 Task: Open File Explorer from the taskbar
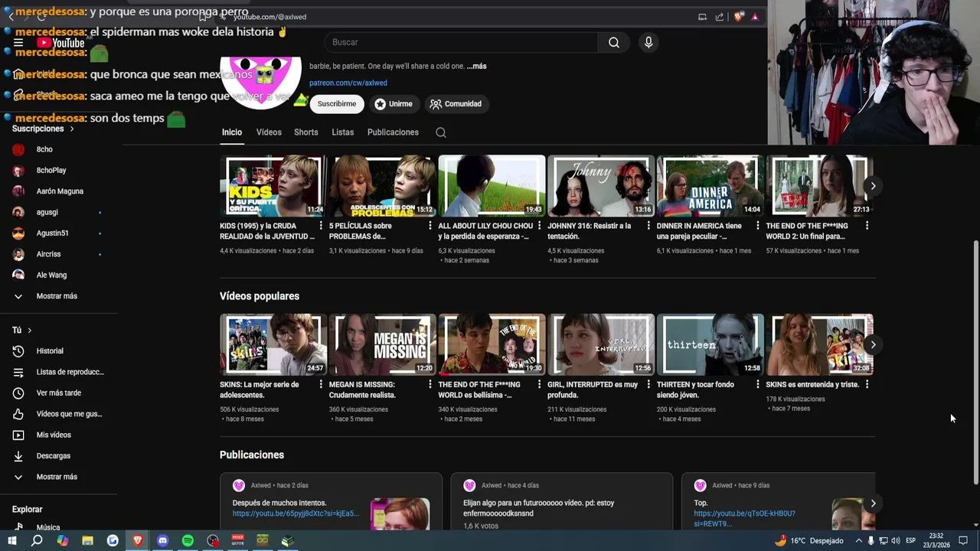(x=87, y=540)
